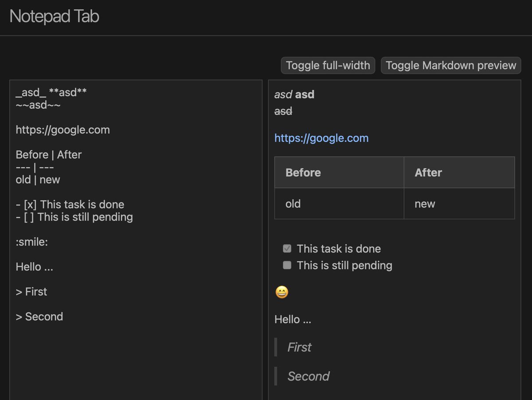Screen dimensions: 532x400
Task: Click the Toggle Markdown preview button
Action: click(451, 66)
